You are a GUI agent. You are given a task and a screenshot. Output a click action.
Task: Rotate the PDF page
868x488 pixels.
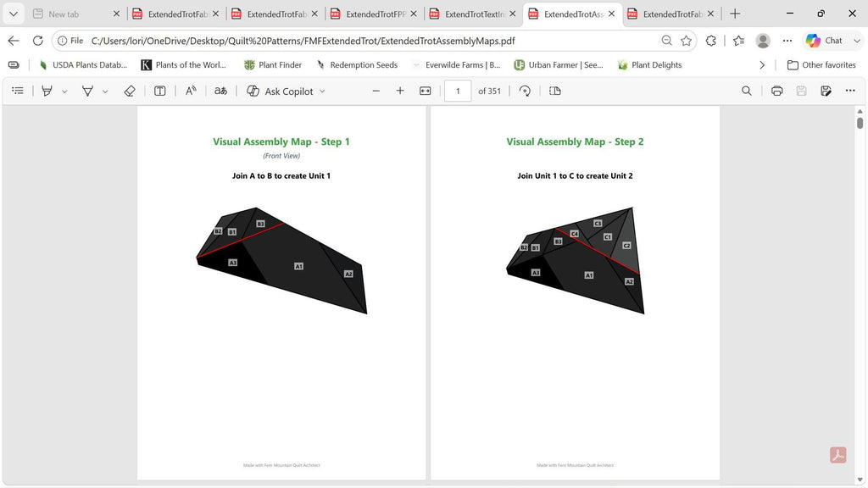(x=526, y=91)
